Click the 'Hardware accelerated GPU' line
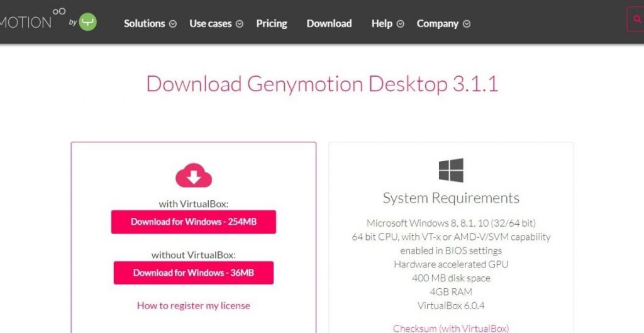 [451, 264]
